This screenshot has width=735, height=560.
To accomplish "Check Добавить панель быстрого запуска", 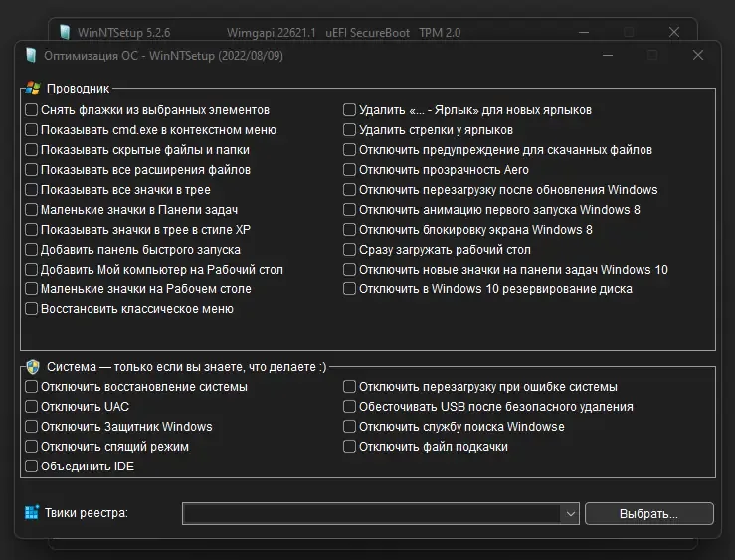I will [x=32, y=250].
